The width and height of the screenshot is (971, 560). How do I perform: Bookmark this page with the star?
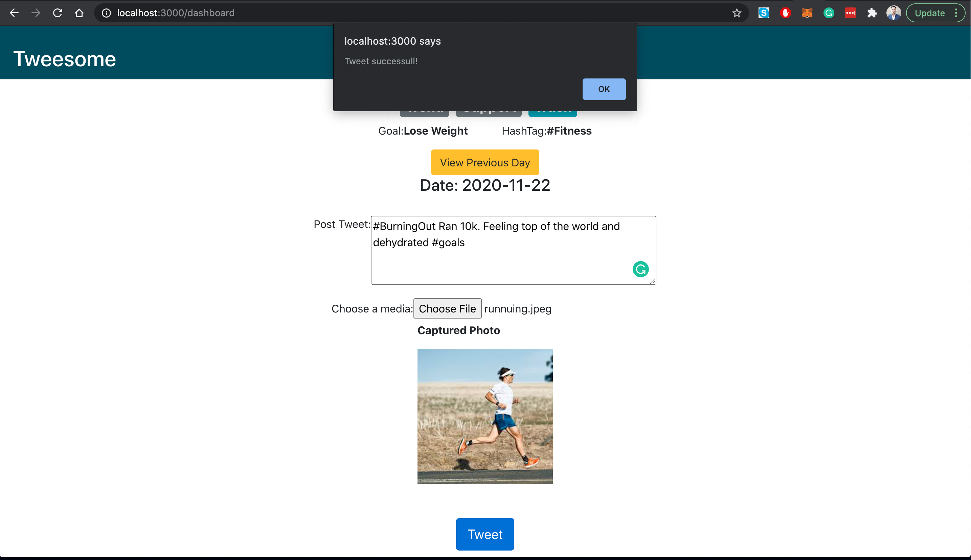point(736,13)
